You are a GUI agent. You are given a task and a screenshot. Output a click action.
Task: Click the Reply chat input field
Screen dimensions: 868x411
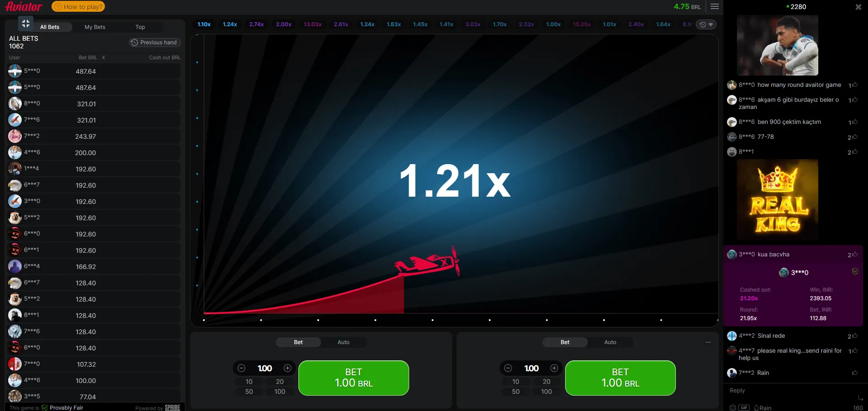(x=791, y=391)
